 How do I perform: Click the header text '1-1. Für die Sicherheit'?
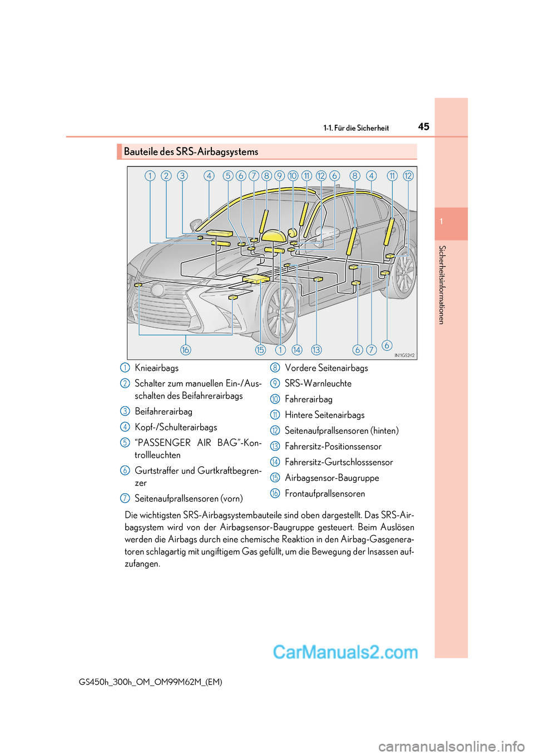356,128
